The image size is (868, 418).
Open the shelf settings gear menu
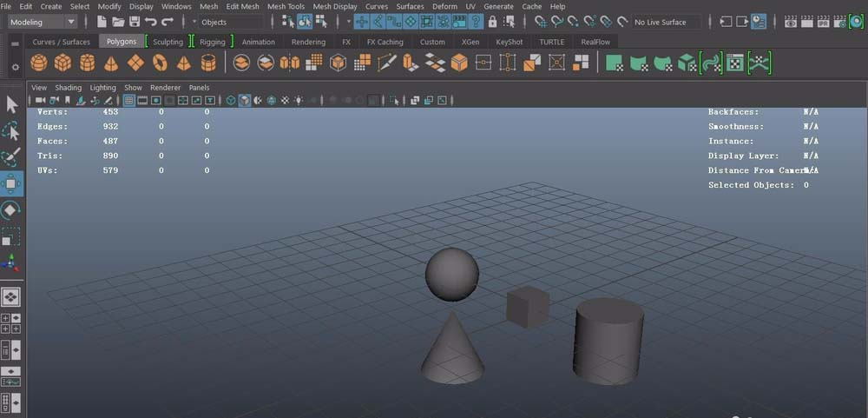[x=15, y=66]
